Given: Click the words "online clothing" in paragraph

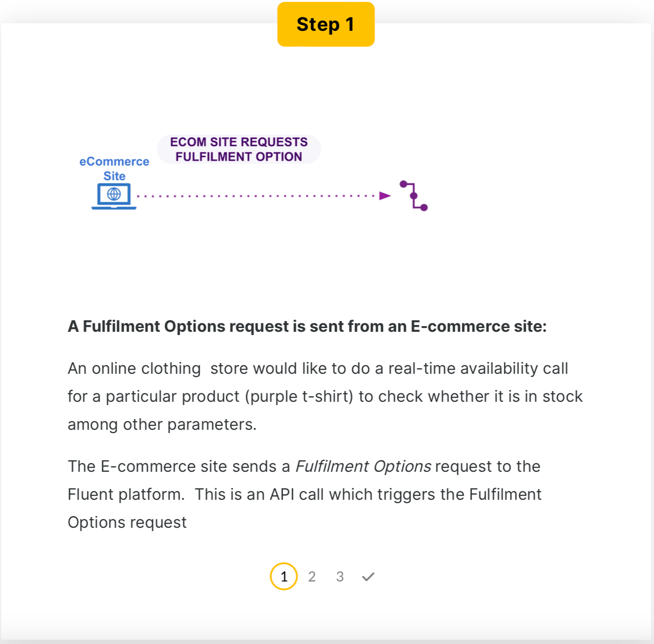Looking at the screenshot, I should (146, 368).
